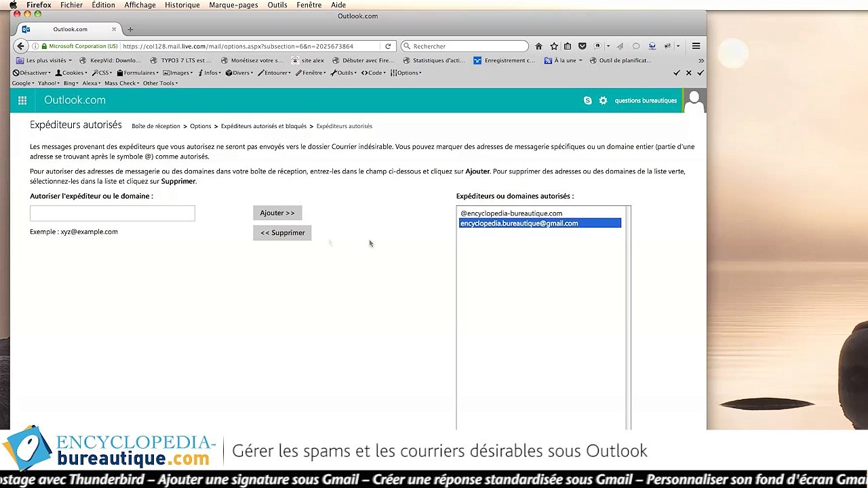Open site alex bookmark

coord(308,60)
